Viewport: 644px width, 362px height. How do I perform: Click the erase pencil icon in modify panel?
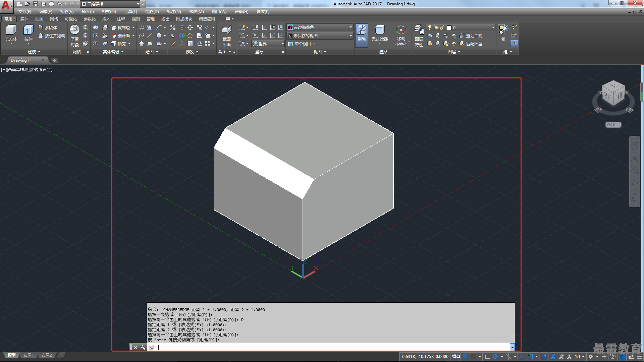point(173,44)
